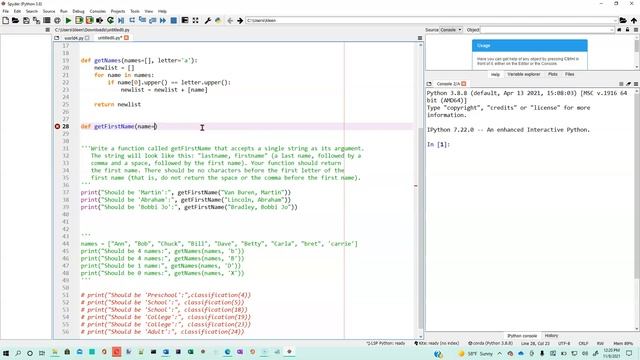This screenshot has width=640, height=360.
Task: Toggle the Help pane lock
Action: pyautogui.click(x=627, y=30)
